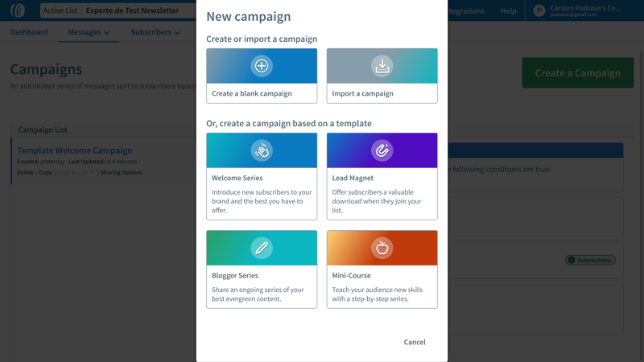Click the download icon for importing campaign

point(382,66)
